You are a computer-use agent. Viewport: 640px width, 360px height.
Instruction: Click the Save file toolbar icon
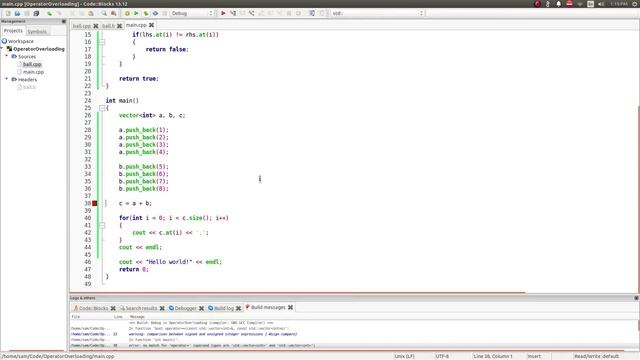click(27, 13)
